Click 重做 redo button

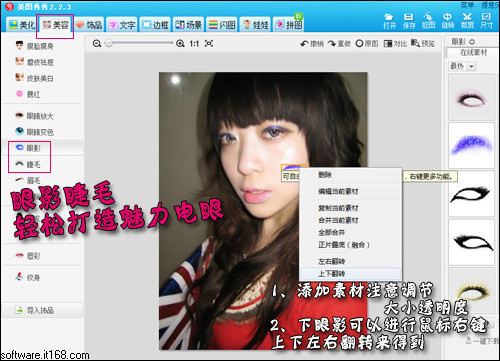[339, 44]
